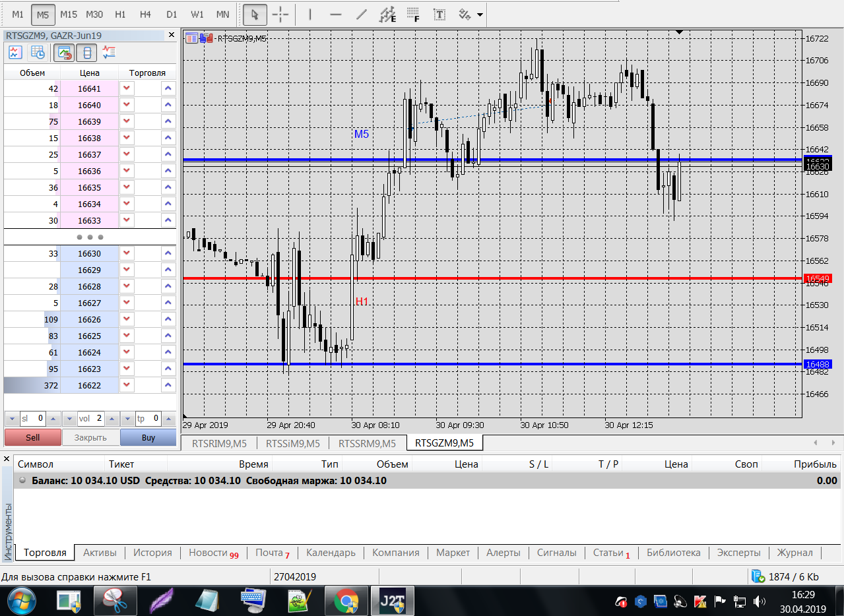Toggle the standard cursor mode

pos(255,14)
